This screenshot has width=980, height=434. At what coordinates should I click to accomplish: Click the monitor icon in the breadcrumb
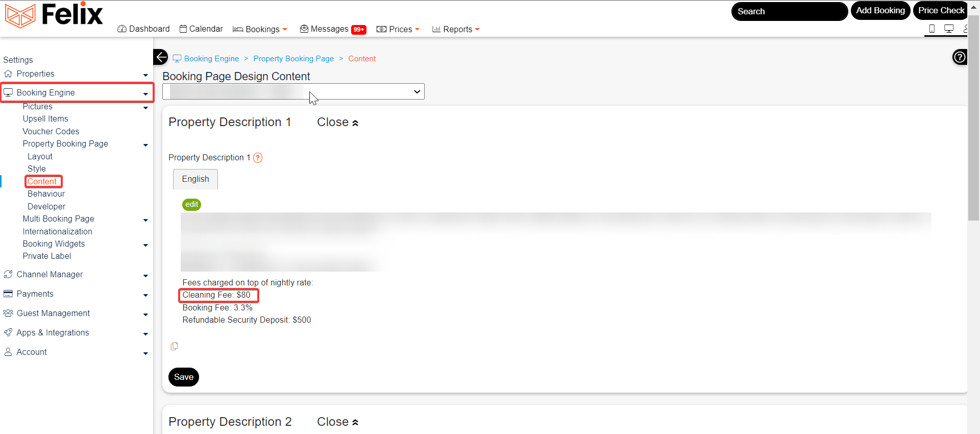pos(177,59)
